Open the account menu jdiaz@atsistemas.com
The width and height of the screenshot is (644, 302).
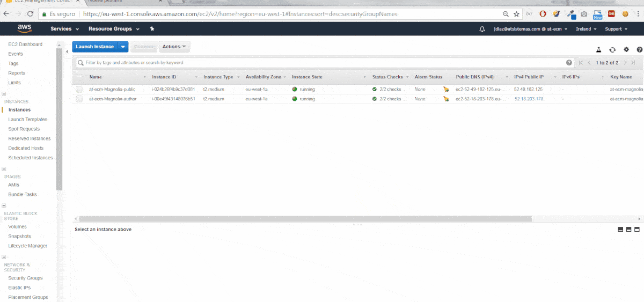pos(531,29)
